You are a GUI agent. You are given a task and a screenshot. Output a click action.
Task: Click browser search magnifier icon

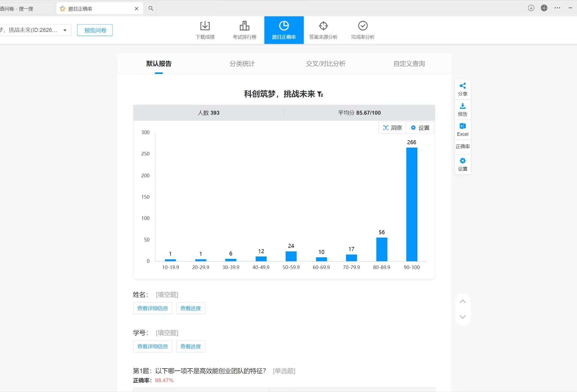click(151, 8)
